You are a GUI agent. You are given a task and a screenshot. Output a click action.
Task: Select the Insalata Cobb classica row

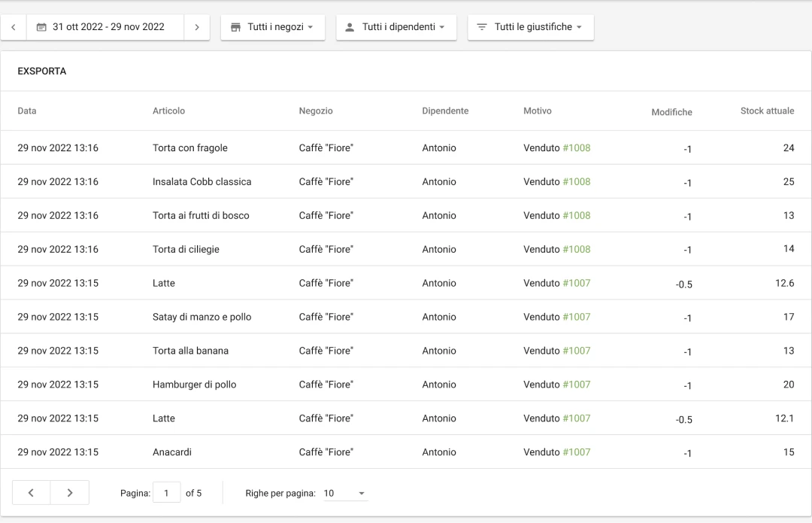pos(201,182)
